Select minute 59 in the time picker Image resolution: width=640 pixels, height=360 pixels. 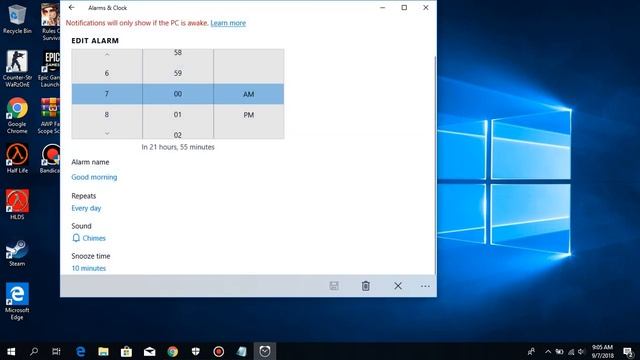point(178,73)
